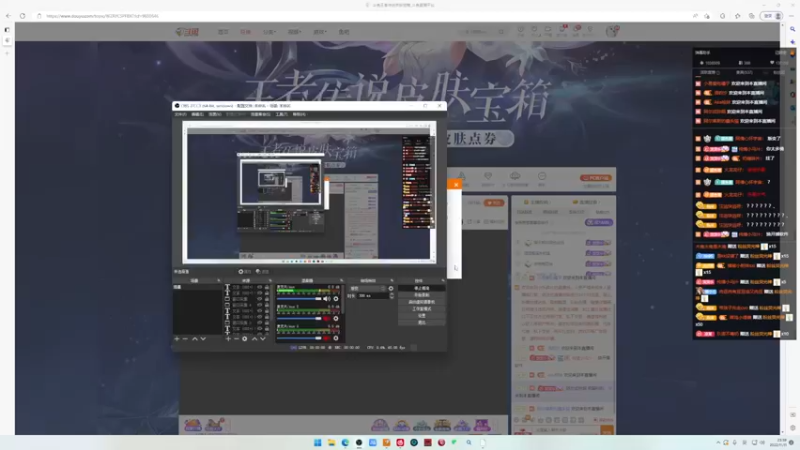Click the 开始录制 button in OBS
The height and width of the screenshot is (450, 800).
pyautogui.click(x=421, y=295)
